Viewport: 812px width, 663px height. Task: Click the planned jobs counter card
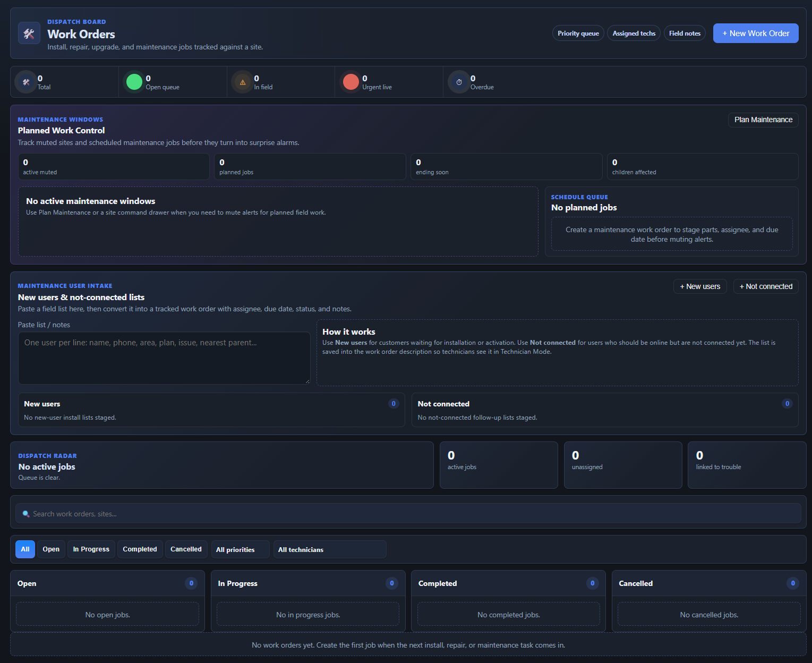pyautogui.click(x=310, y=167)
